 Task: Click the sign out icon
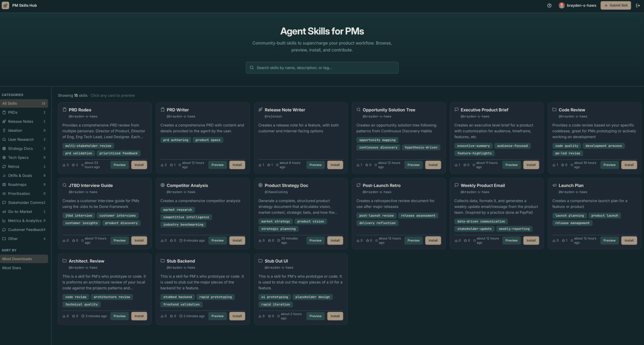tap(638, 6)
